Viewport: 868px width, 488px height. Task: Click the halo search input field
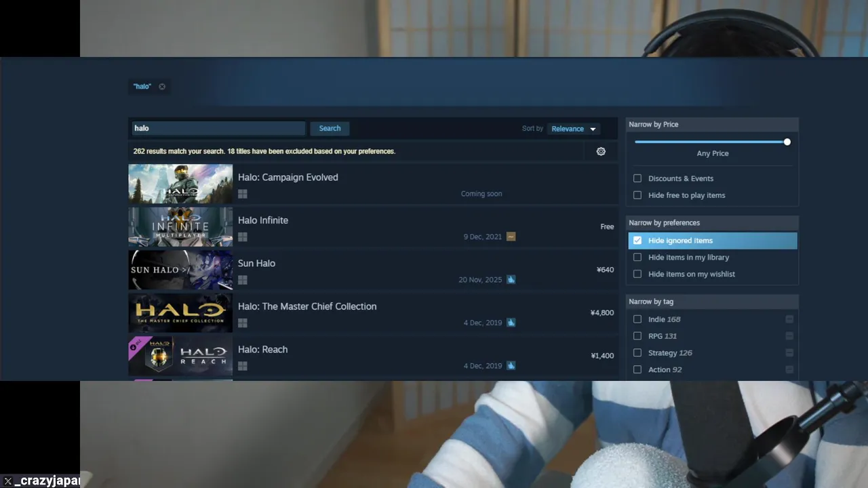pos(218,128)
